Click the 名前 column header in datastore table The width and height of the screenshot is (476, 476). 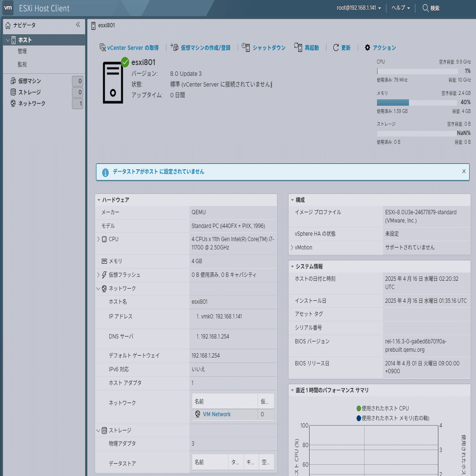tap(210, 462)
